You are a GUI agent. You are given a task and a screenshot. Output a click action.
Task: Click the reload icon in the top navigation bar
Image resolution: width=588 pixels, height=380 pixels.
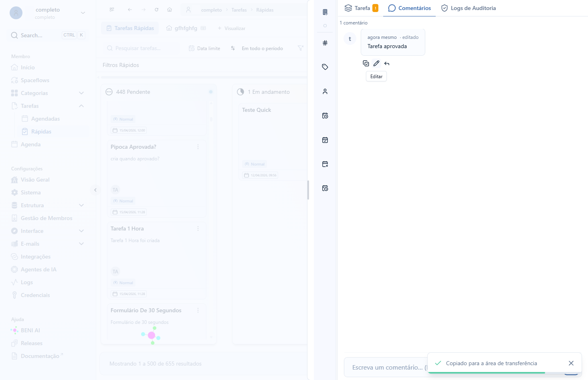156,10
